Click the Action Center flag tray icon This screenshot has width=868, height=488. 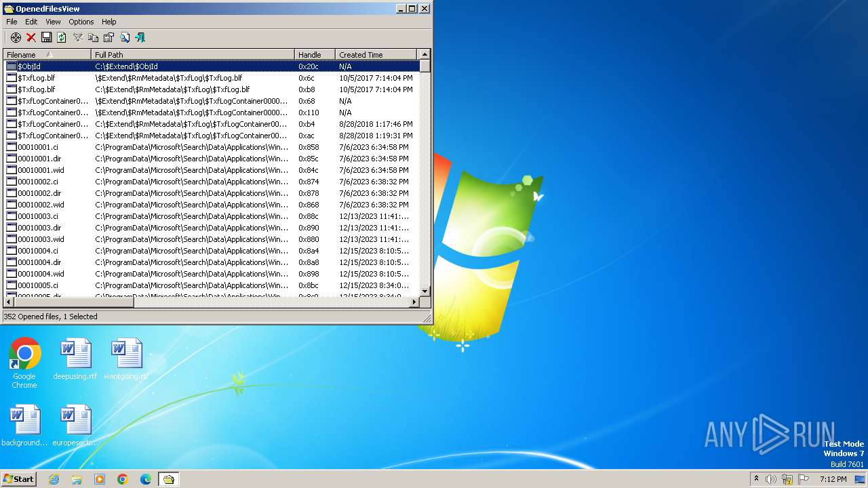coord(802,479)
